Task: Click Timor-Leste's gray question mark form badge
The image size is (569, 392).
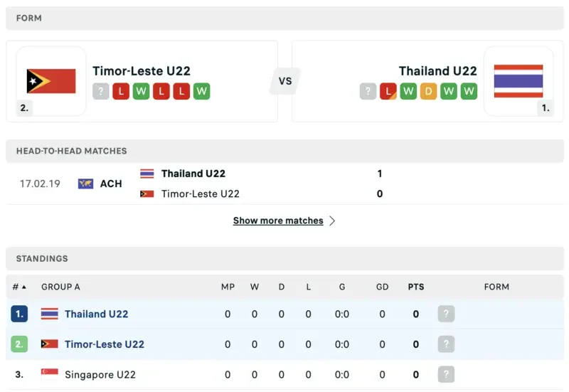Action: (x=101, y=91)
